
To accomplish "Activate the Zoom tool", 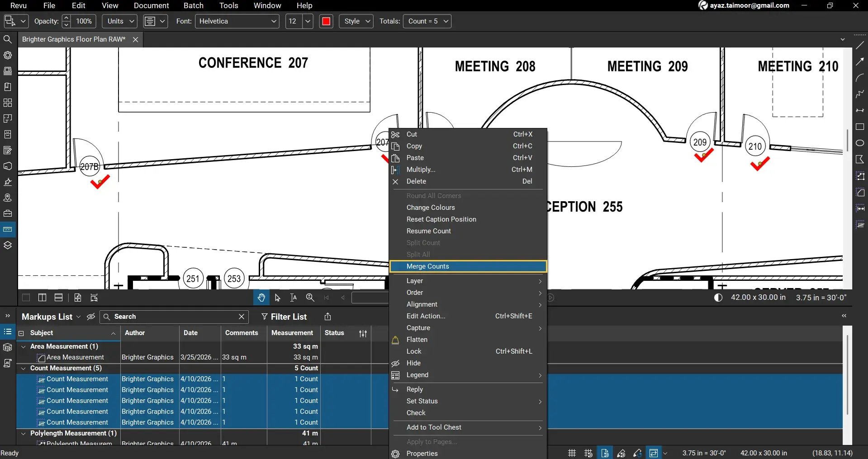I will pyautogui.click(x=310, y=298).
